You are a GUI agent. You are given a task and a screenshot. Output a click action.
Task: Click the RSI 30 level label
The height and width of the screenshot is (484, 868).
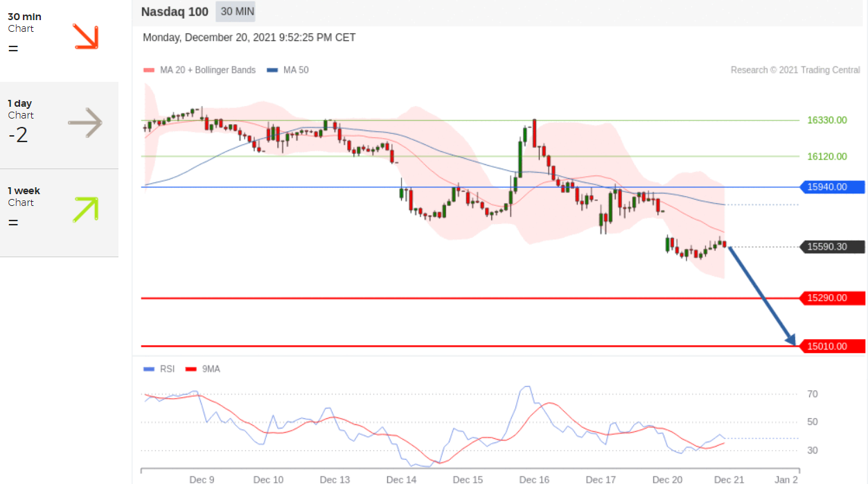tap(813, 450)
